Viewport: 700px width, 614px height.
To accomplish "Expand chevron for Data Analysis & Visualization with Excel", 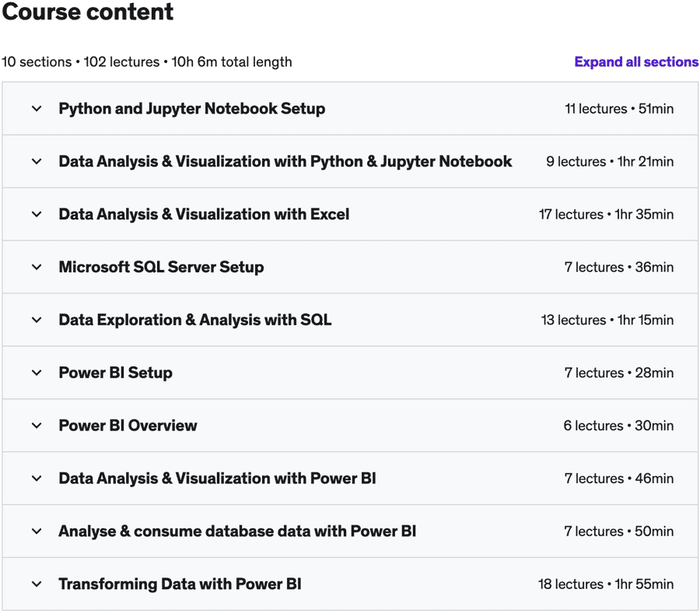I will (x=37, y=214).
